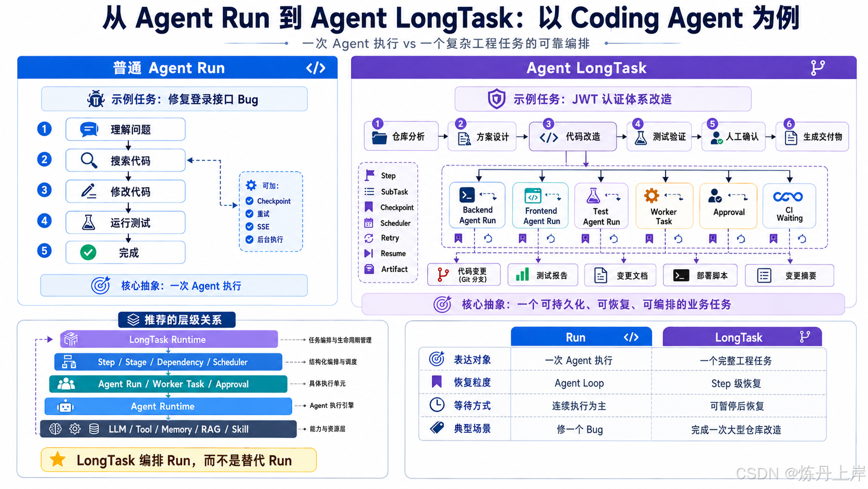Click the layers icon in 推荐的层级关系
The image size is (868, 489).
[x=133, y=320]
